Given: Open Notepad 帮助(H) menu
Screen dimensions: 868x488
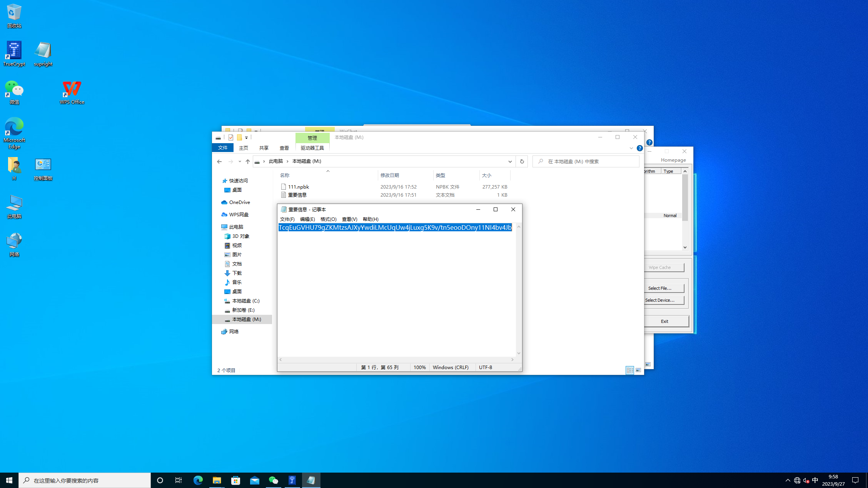Looking at the screenshot, I should click(371, 219).
